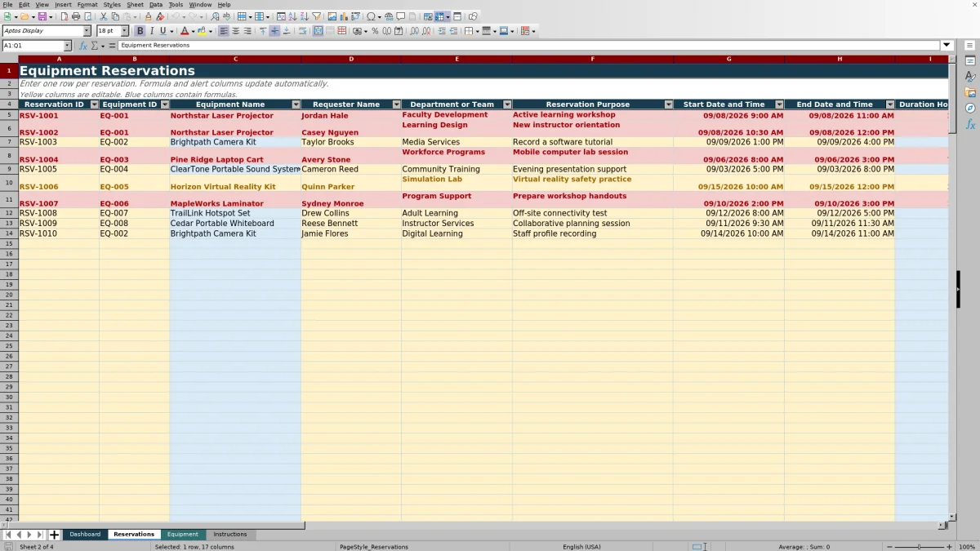
Task: Click the Sort Ascending icon
Action: (x=292, y=16)
